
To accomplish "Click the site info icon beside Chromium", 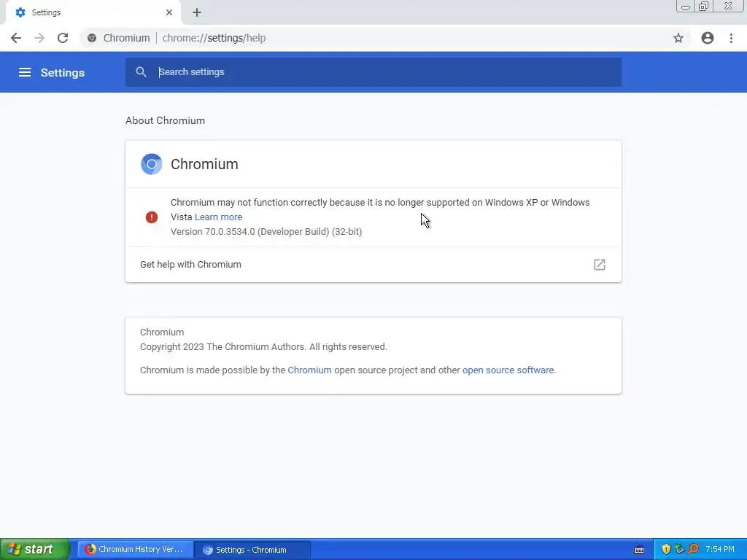I will (x=92, y=38).
